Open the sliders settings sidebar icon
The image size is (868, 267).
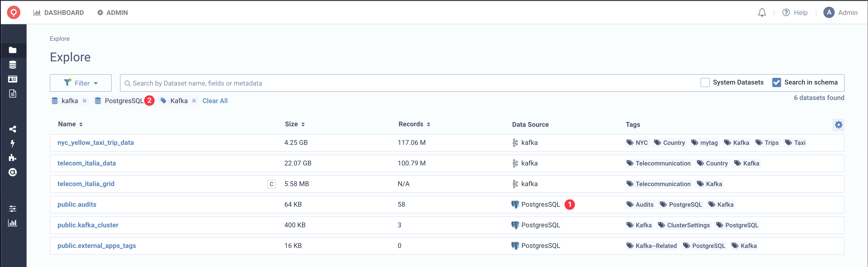click(13, 209)
